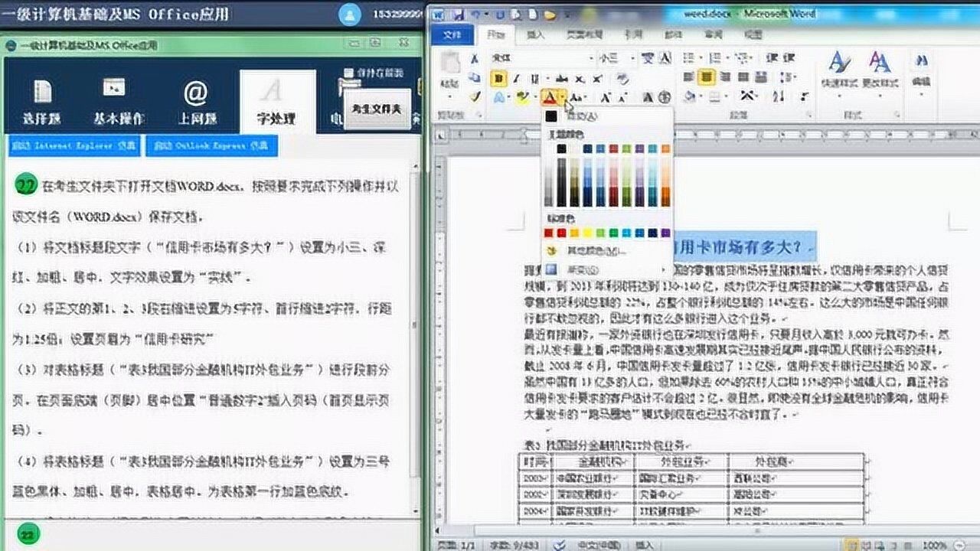Click 启动 Outlook Express 仿真 button

pos(212,145)
